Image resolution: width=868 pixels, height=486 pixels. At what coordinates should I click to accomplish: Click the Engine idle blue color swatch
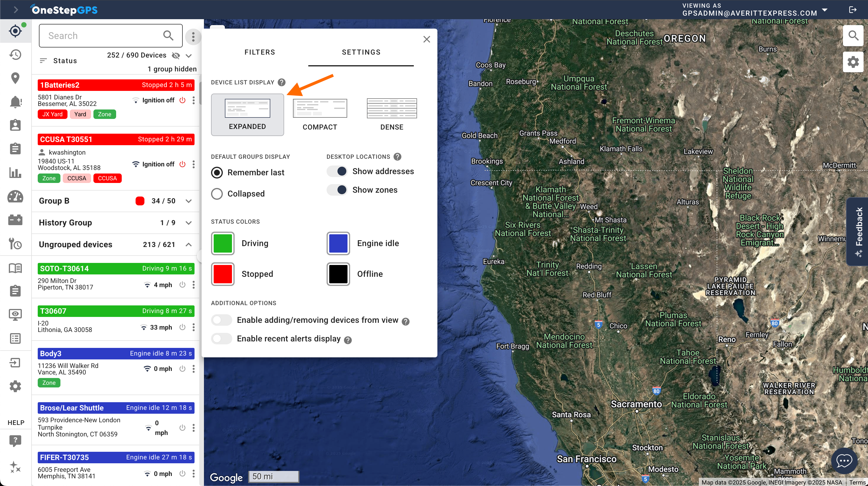click(x=338, y=243)
